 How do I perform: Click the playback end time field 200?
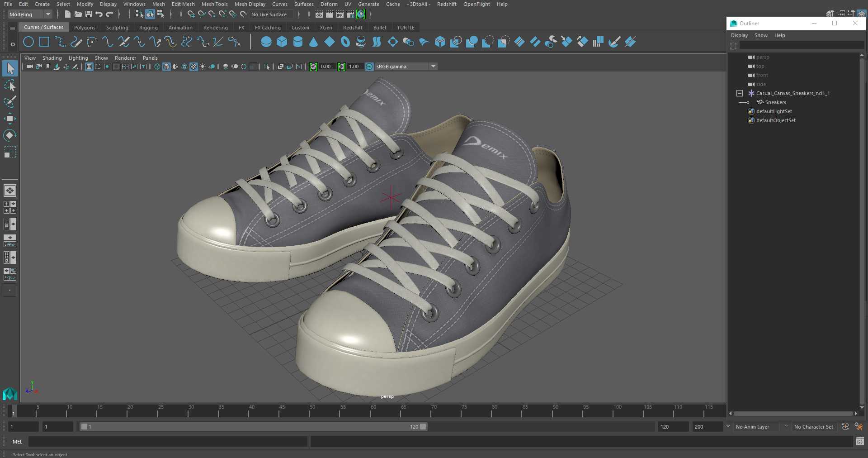(x=708, y=427)
